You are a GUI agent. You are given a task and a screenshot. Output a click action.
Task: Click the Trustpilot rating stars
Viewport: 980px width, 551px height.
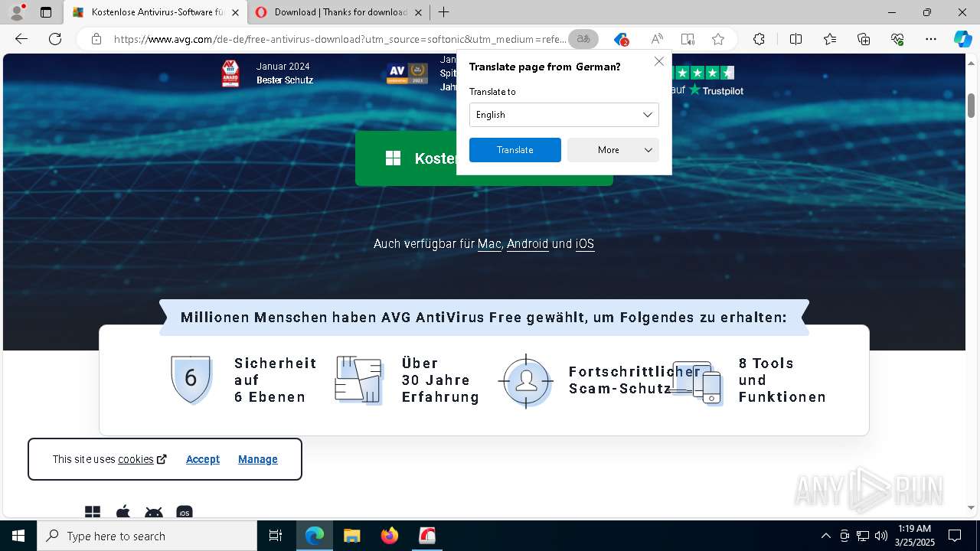(704, 73)
